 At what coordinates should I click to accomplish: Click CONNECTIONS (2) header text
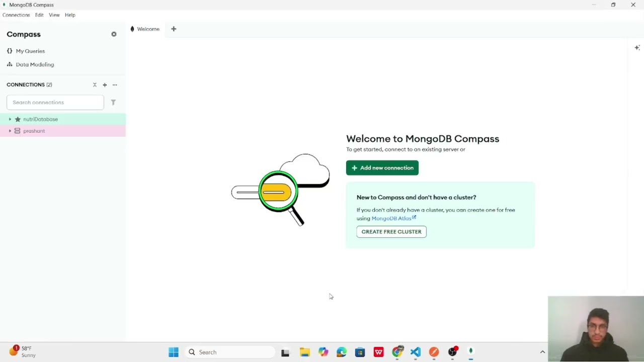point(29,84)
